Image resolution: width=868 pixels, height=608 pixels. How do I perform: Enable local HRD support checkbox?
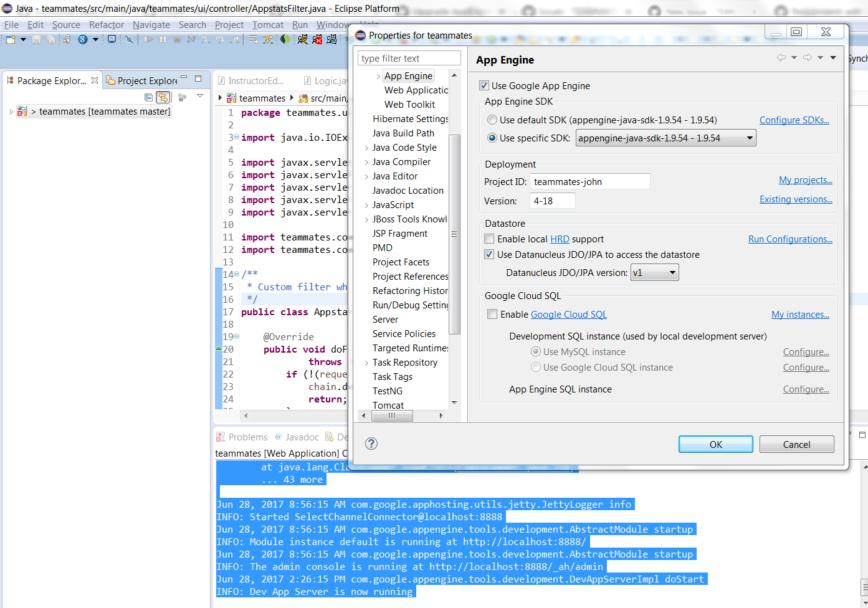[x=490, y=239]
